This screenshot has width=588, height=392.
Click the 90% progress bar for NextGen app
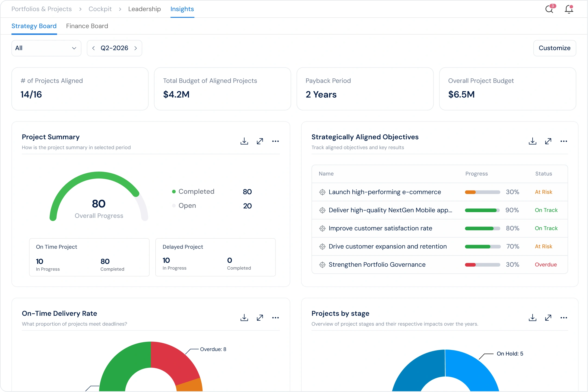482,210
